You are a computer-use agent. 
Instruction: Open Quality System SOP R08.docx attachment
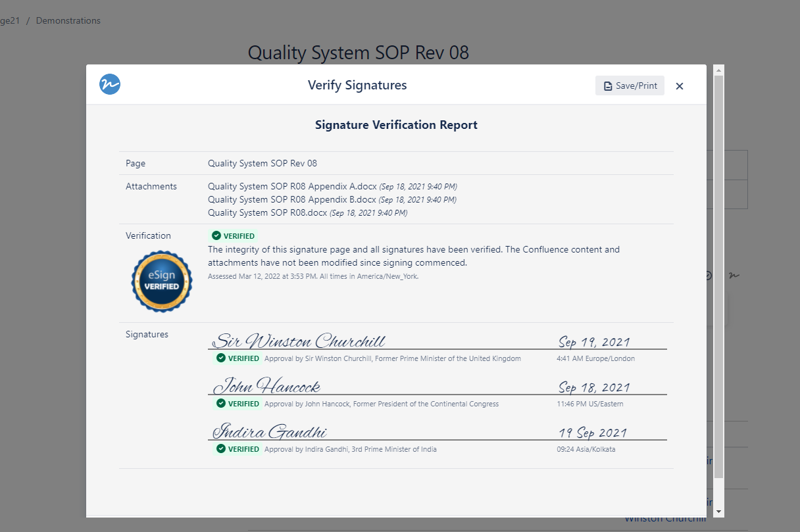pos(267,213)
